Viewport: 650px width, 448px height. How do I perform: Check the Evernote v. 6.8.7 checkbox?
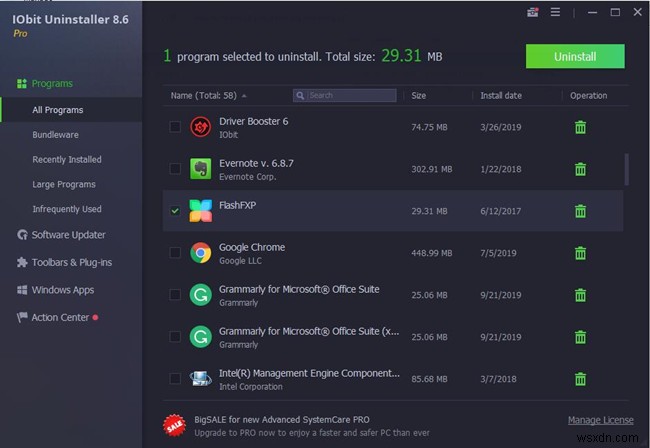pyautogui.click(x=175, y=169)
